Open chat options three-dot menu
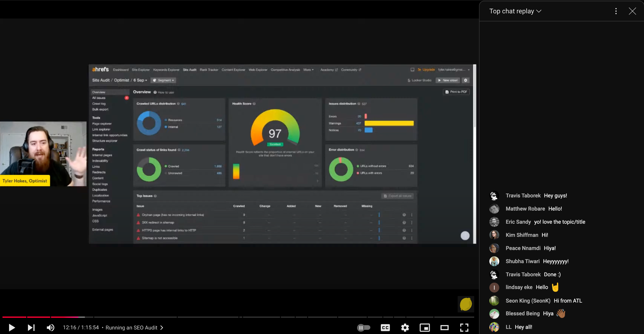644x334 pixels. (x=616, y=11)
